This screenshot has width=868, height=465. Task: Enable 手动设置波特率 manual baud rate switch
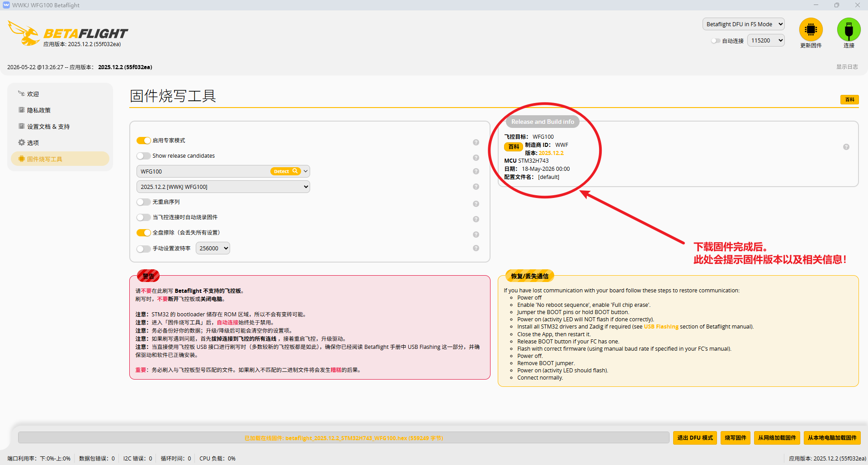point(144,249)
